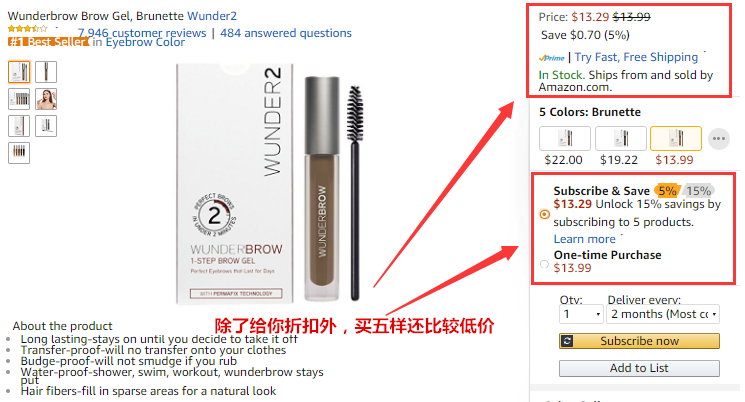Image resolution: width=745 pixels, height=402 pixels.
Task: Click the Subscribe now button
Action: [639, 341]
